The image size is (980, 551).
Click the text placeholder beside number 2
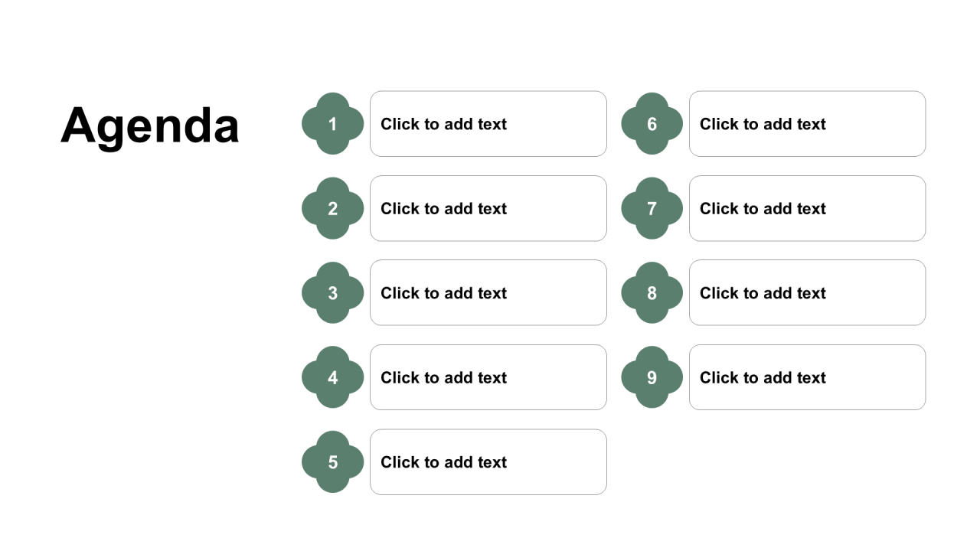pyautogui.click(x=488, y=208)
